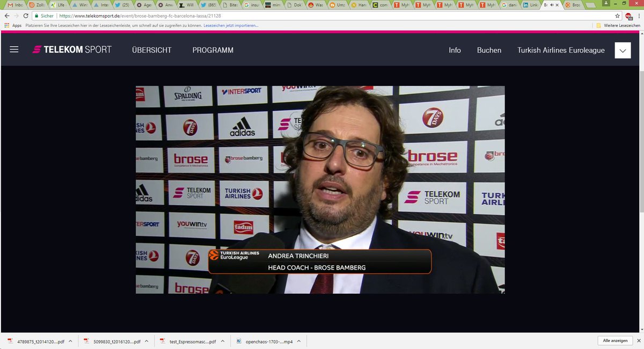Expand the Euroleague competition dropdown chevron
The image size is (644, 349).
point(623,50)
